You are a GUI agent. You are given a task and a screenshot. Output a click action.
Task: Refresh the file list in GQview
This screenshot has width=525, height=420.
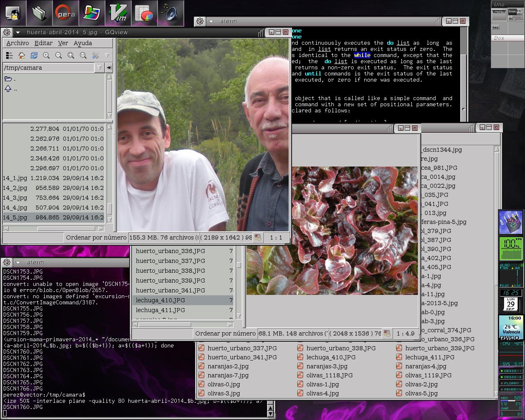point(34,55)
